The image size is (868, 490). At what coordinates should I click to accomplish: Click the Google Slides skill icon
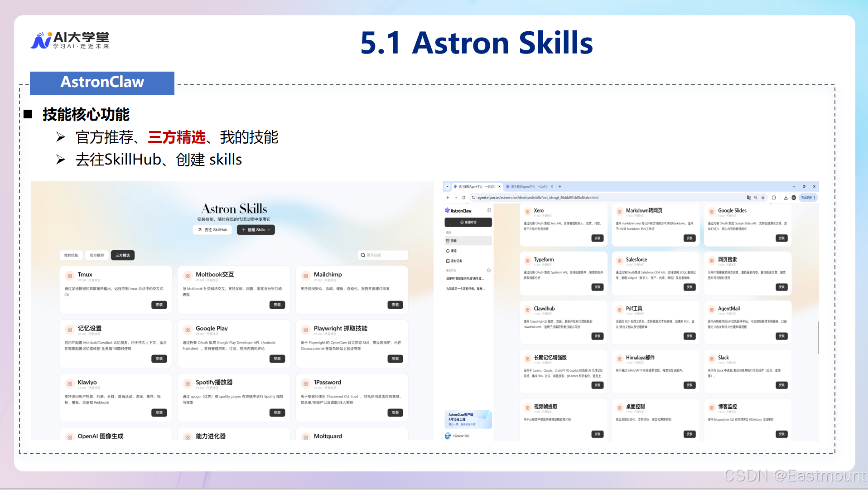(712, 212)
